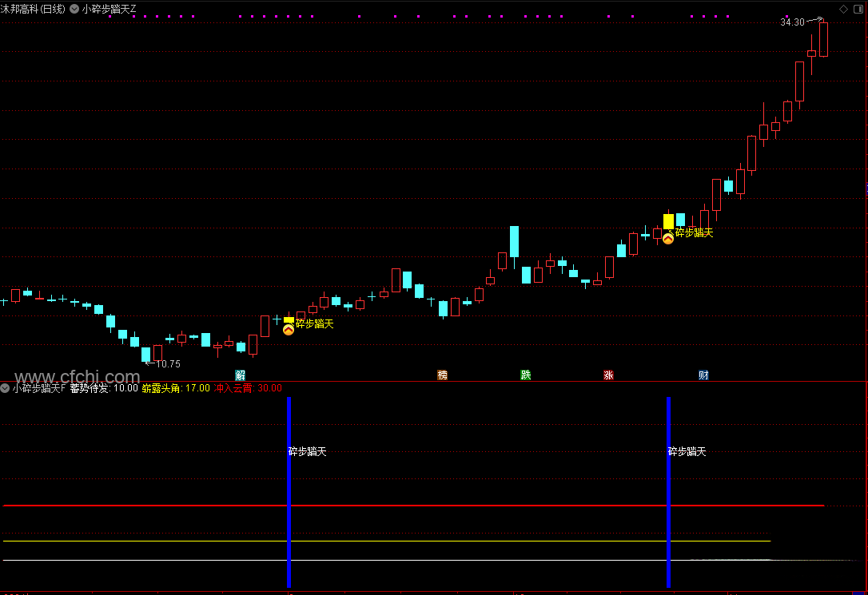This screenshot has height=595, width=868.
Task: Open the dropdown beside 沐邦高科(日线) title
Action: pos(74,9)
